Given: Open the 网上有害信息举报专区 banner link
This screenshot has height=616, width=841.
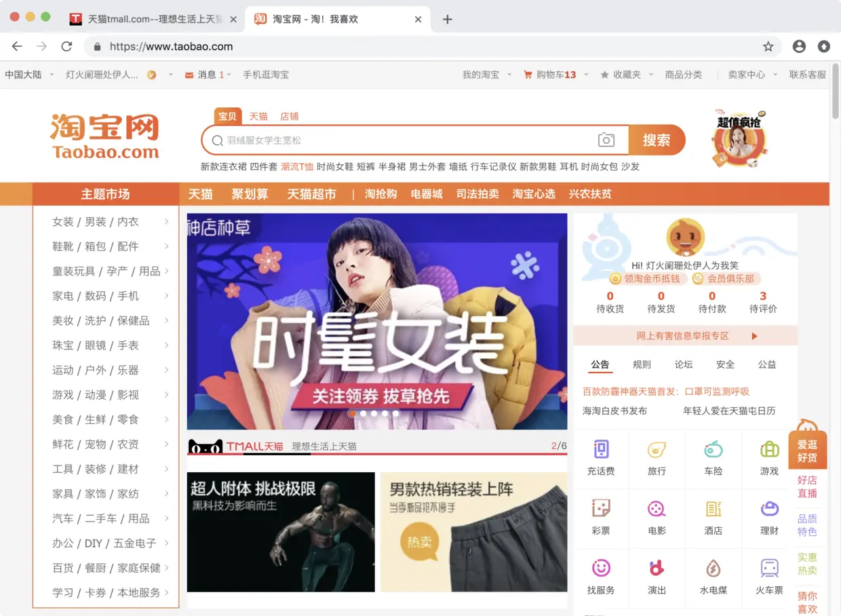Looking at the screenshot, I should 686,336.
